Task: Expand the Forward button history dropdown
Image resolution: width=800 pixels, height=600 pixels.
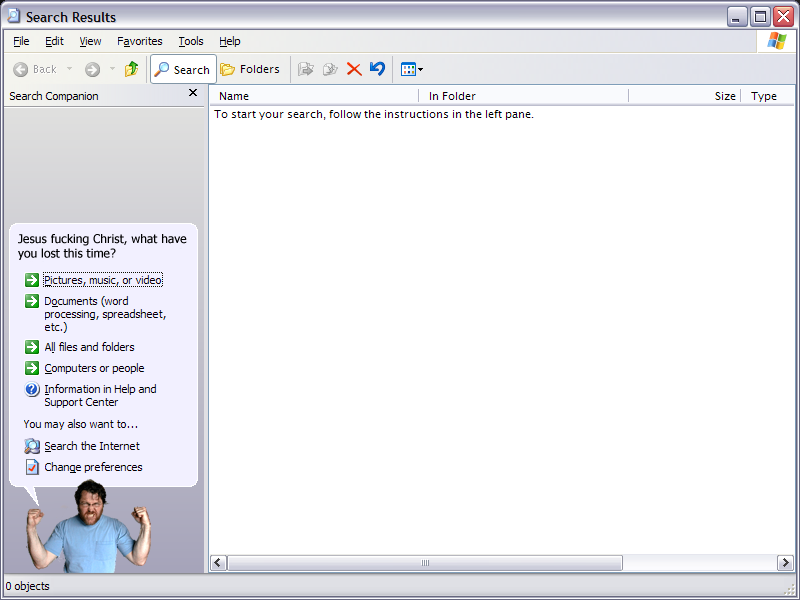Action: click(112, 69)
